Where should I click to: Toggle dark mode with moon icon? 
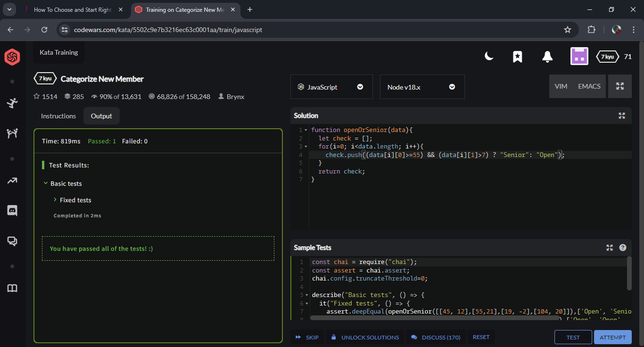(489, 57)
